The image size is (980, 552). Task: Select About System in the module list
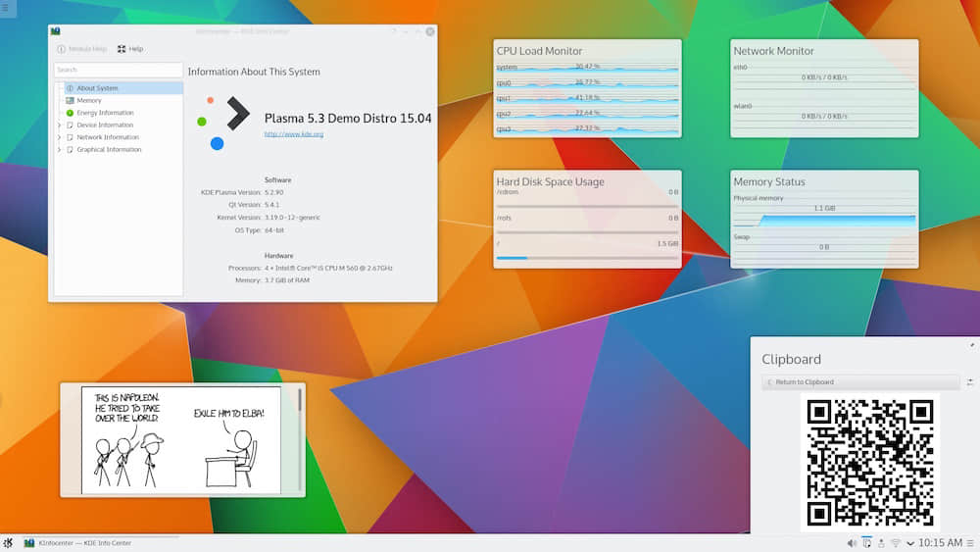97,88
